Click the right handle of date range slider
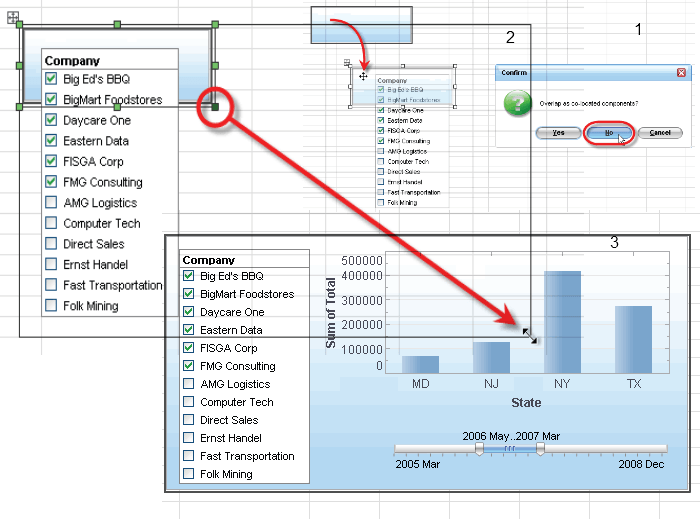700x519 pixels. pyautogui.click(x=540, y=448)
